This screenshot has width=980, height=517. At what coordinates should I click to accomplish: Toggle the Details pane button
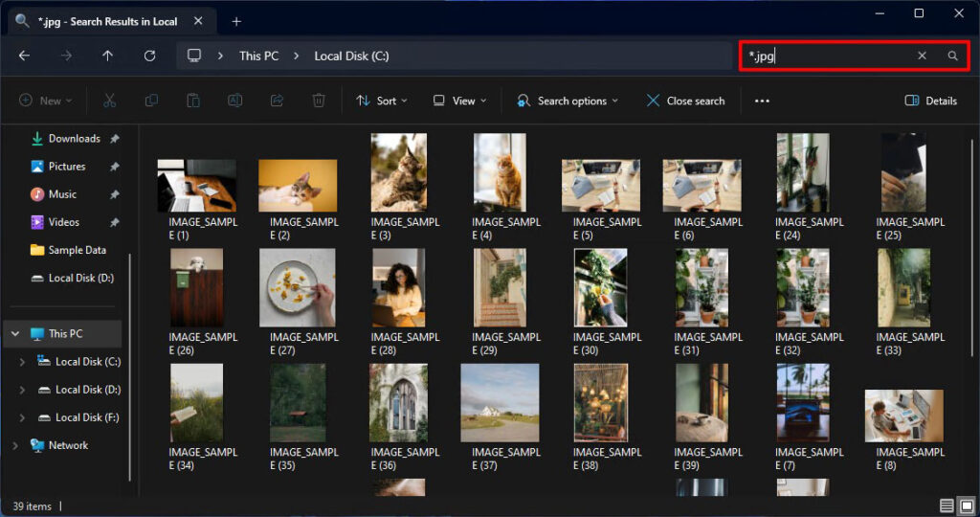930,101
